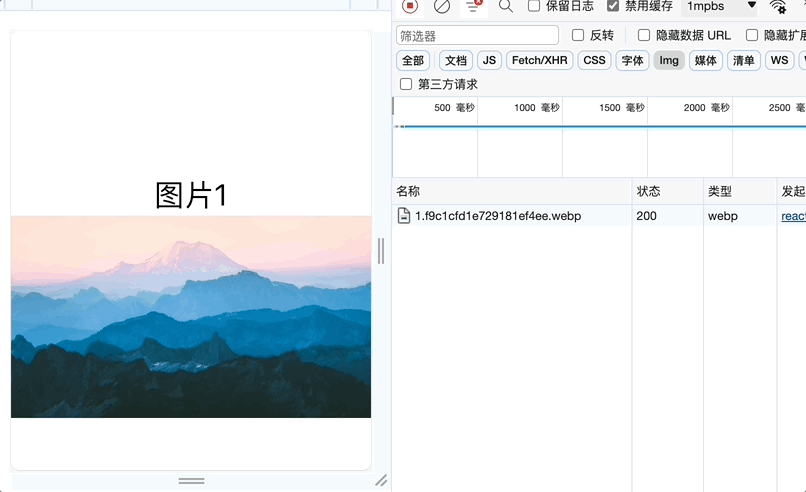Image resolution: width=806 pixels, height=492 pixels.
Task: Sort by 发起 column header
Action: tap(792, 191)
